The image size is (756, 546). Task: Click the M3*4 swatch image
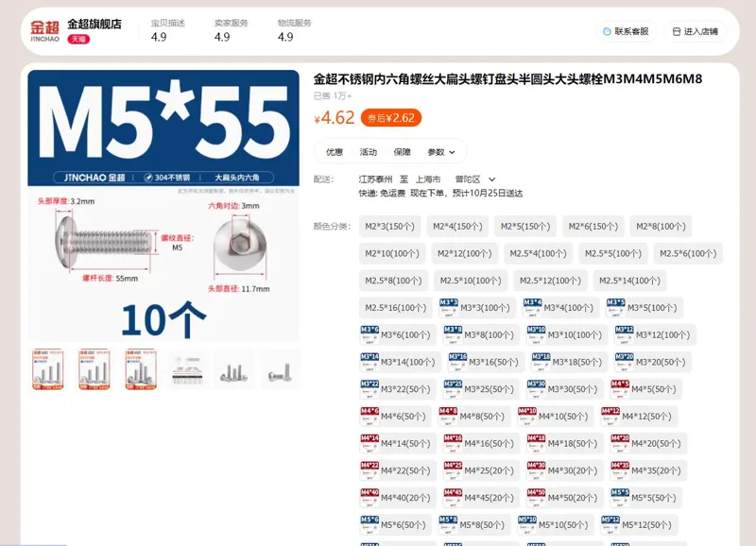[532, 307]
